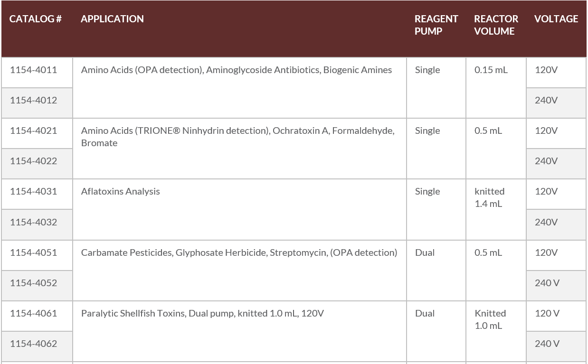This screenshot has height=364, width=588.
Task: Select catalog number 1154-4051
Action: click(x=33, y=252)
